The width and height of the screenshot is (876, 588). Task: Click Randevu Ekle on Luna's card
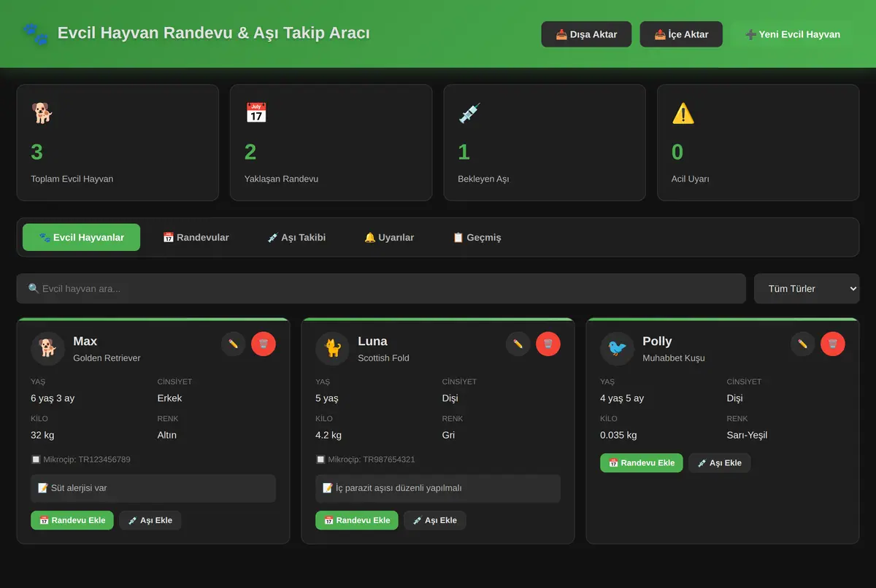click(357, 520)
